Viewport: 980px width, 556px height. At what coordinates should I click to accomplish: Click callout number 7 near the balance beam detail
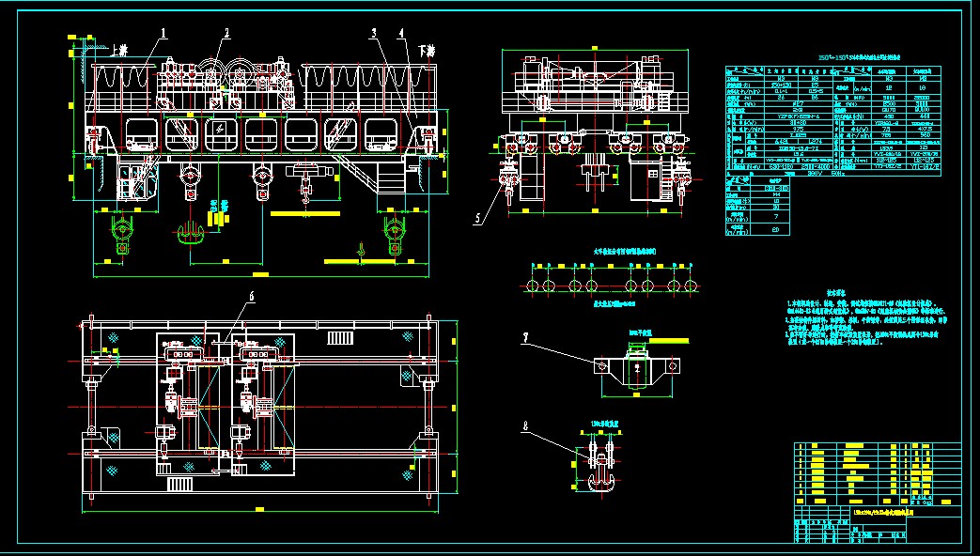pos(526,335)
